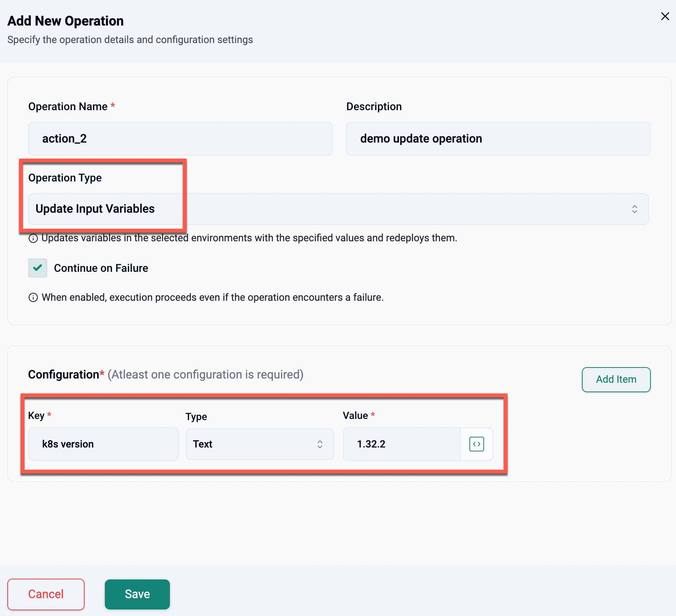The height and width of the screenshot is (616, 676).
Task: Close the Add New Operation dialog
Action: (x=665, y=16)
